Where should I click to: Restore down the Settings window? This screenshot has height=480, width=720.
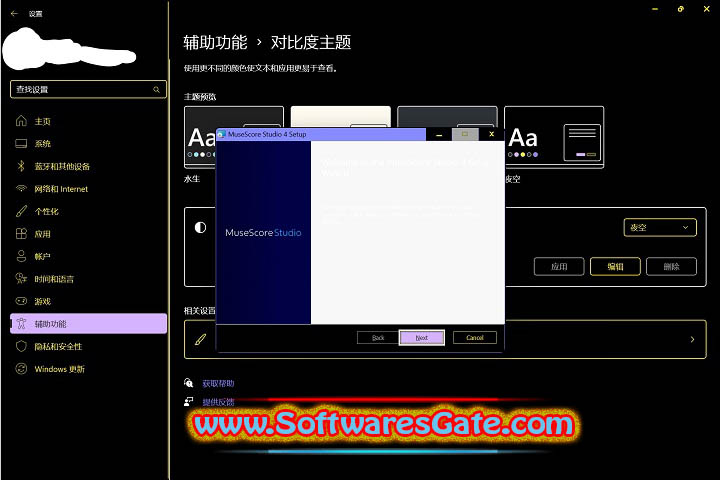(x=681, y=9)
